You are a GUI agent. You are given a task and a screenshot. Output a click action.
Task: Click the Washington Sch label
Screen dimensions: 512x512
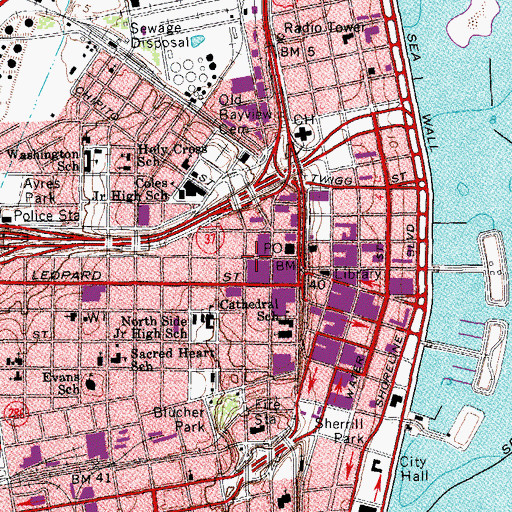[44, 160]
